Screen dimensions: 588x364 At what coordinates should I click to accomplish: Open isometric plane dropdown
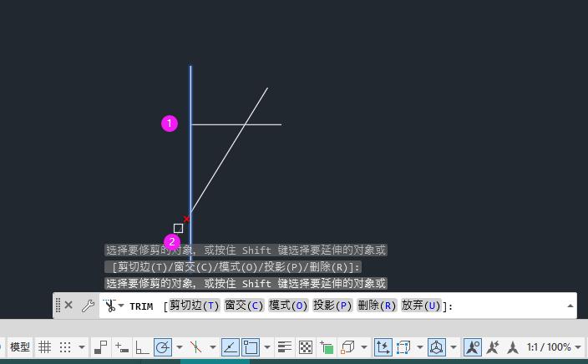point(213,347)
